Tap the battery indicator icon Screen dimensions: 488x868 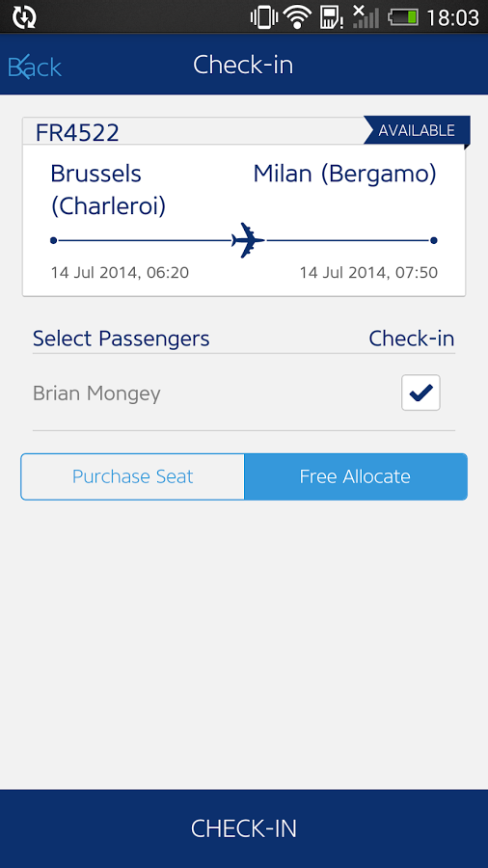403,17
